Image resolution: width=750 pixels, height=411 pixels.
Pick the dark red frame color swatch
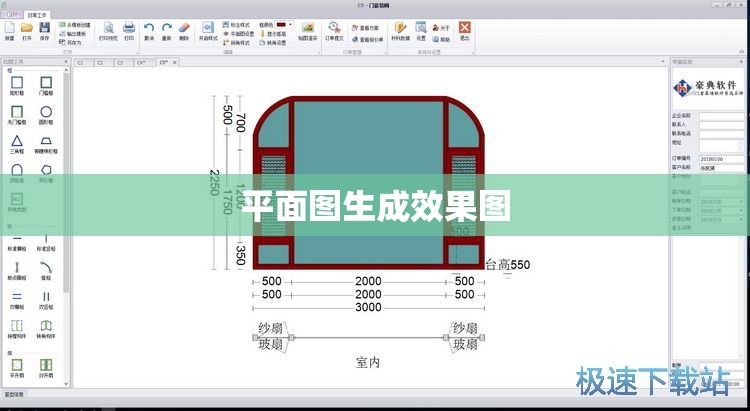pyautogui.click(x=281, y=24)
